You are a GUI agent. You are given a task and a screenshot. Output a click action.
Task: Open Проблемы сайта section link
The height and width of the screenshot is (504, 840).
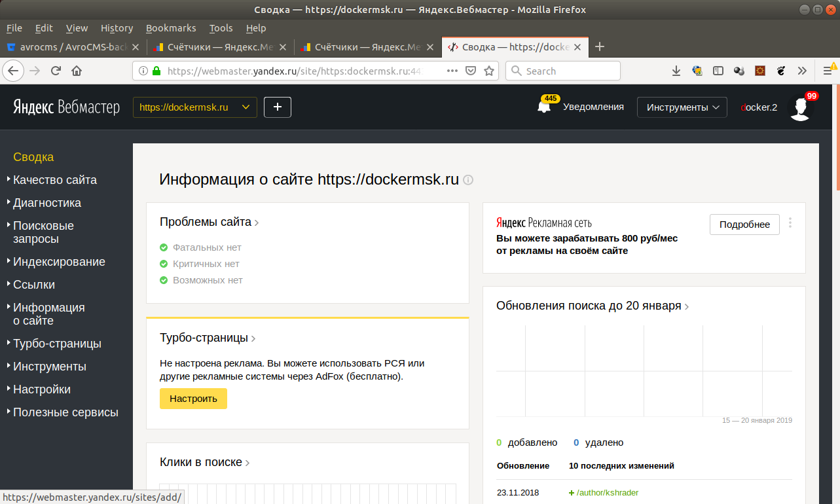point(210,222)
